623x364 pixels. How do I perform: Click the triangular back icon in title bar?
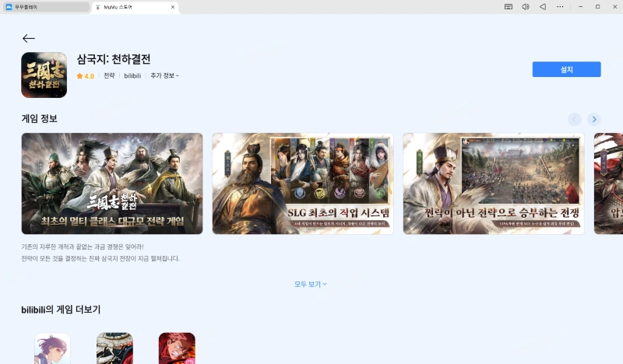[x=543, y=7]
